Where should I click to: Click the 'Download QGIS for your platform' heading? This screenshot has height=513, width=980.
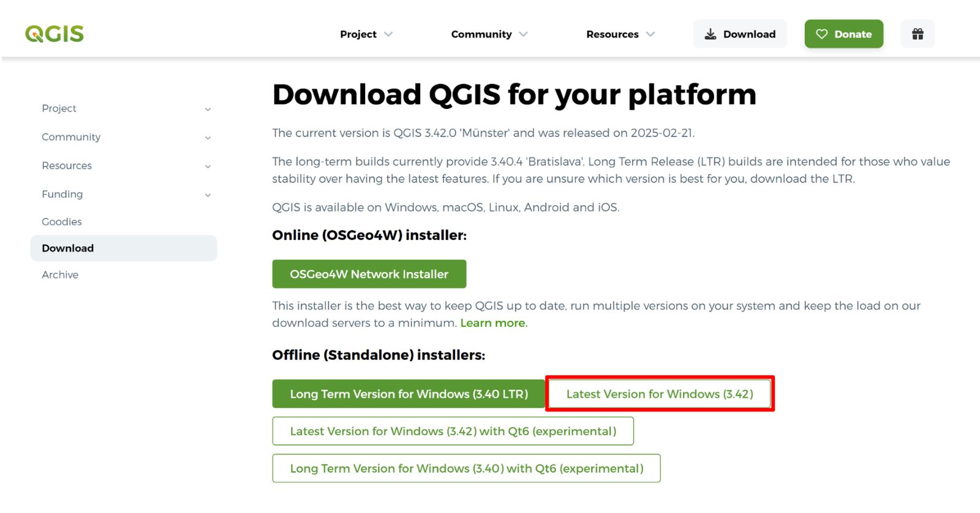pos(514,94)
